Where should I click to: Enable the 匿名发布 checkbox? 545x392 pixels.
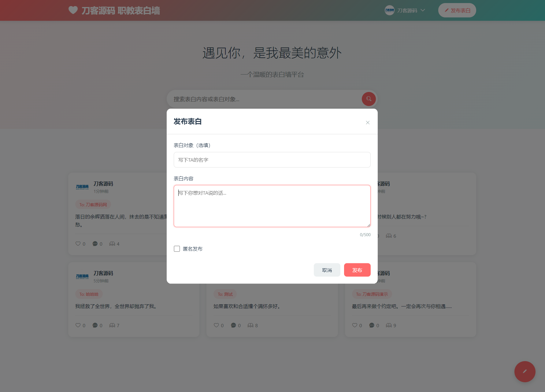177,249
